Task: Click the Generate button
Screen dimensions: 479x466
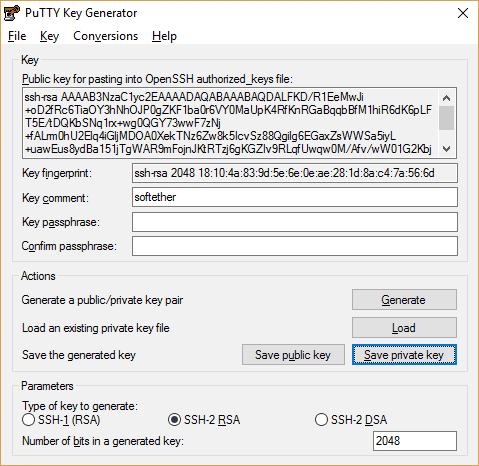Action: pyautogui.click(x=404, y=300)
